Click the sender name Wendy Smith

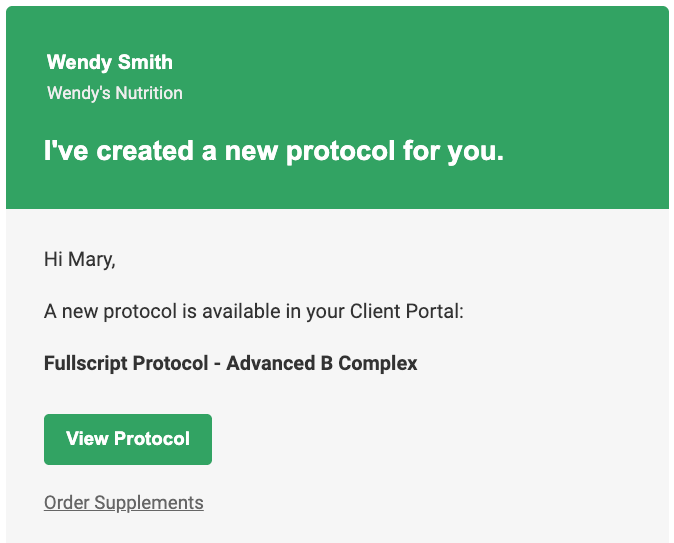[x=110, y=62]
